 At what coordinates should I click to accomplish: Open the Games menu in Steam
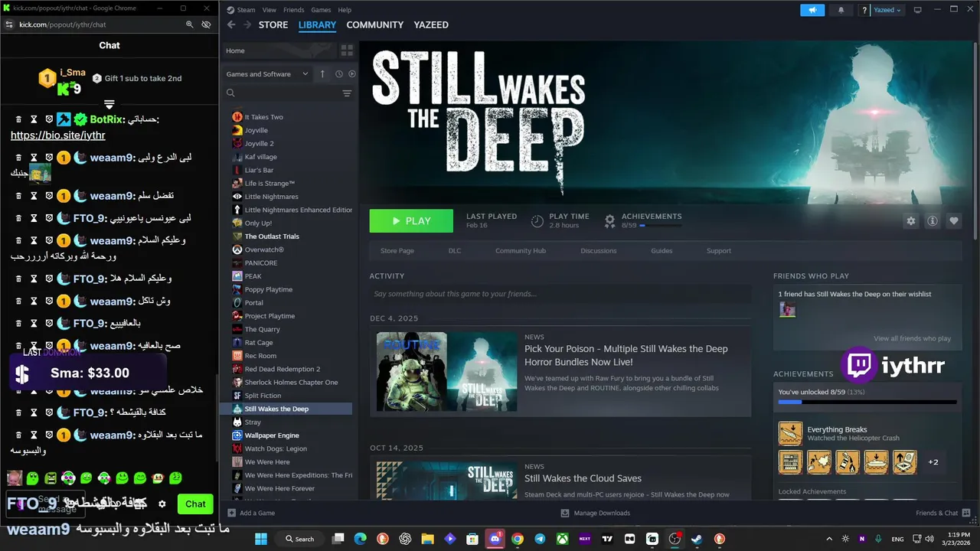[321, 10]
